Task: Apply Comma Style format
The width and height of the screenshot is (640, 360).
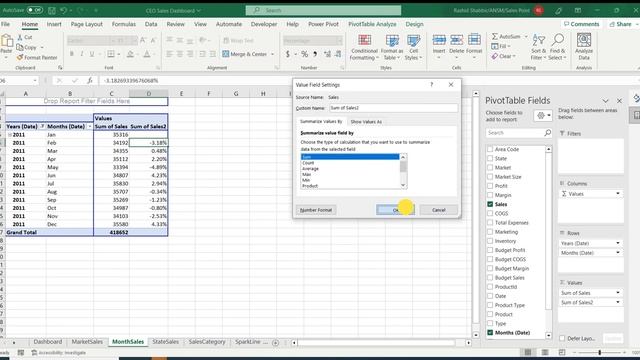Action: click(x=315, y=54)
